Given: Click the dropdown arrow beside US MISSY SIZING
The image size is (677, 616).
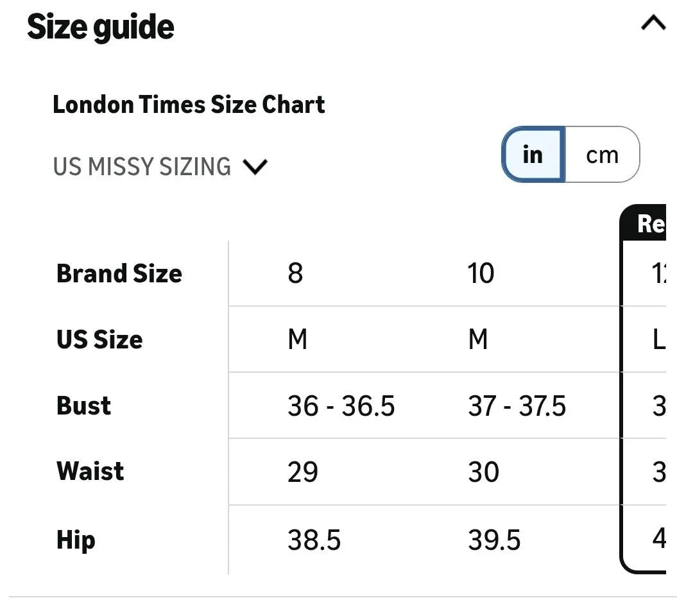Looking at the screenshot, I should click(255, 167).
